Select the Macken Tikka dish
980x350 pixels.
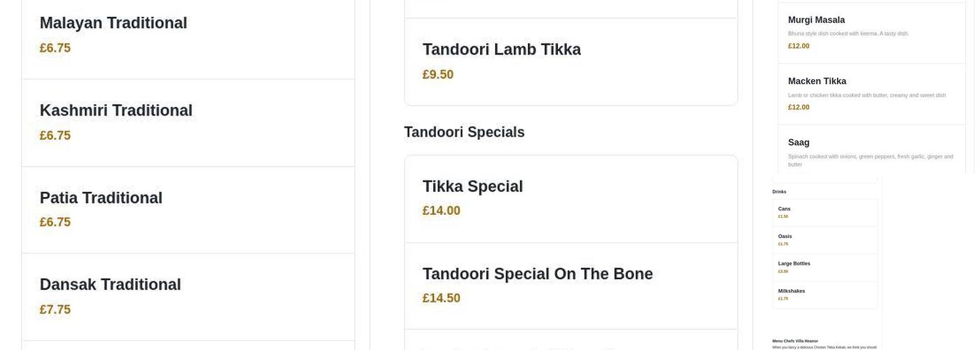[x=817, y=81]
